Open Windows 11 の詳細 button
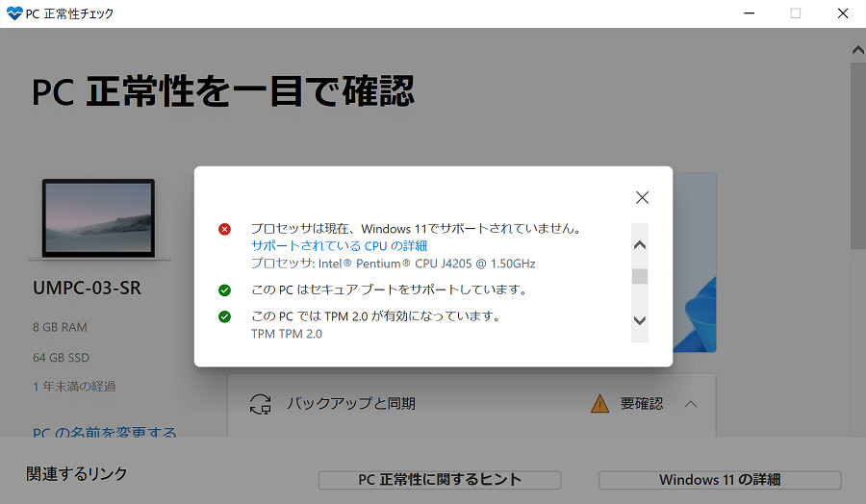 click(x=720, y=480)
